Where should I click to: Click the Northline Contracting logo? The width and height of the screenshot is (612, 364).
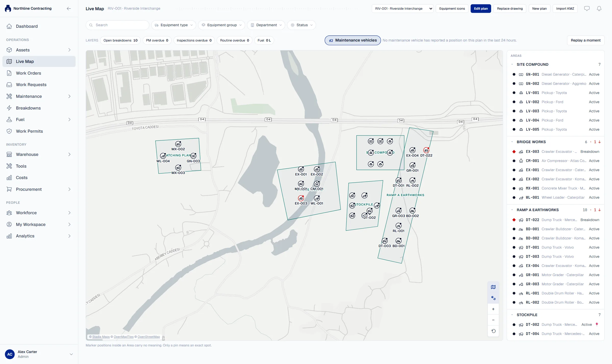8,8
